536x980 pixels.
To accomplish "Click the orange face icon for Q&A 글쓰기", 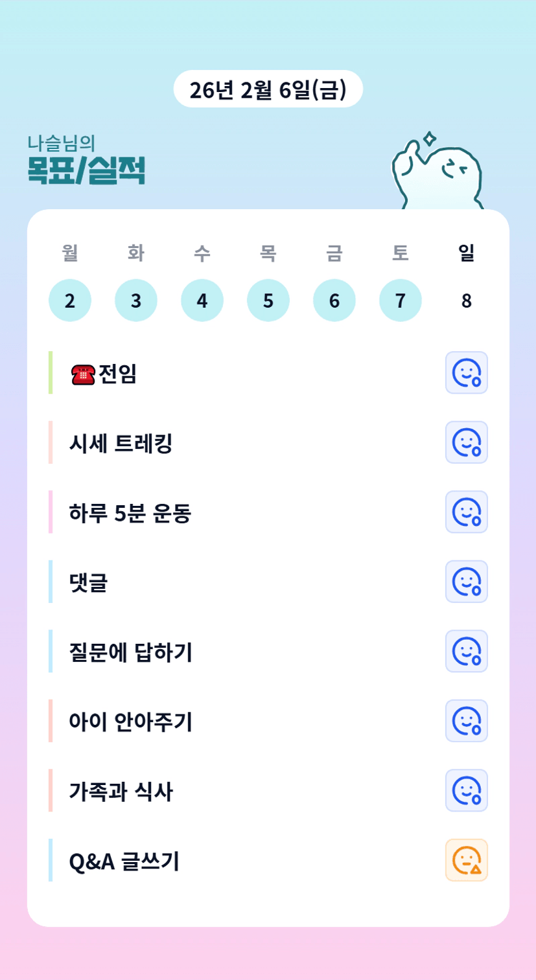I will tap(466, 860).
